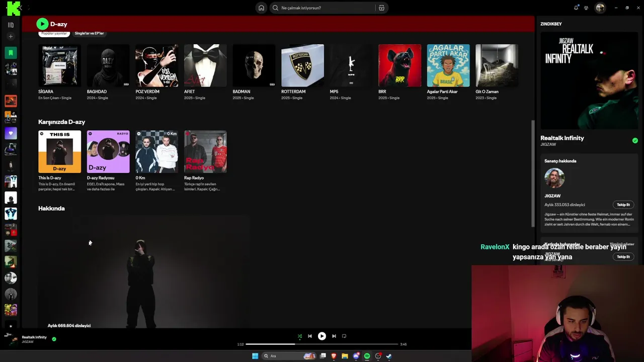Screen dimensions: 644x362
Task: Toggle shuffle playback
Action: pos(300,336)
